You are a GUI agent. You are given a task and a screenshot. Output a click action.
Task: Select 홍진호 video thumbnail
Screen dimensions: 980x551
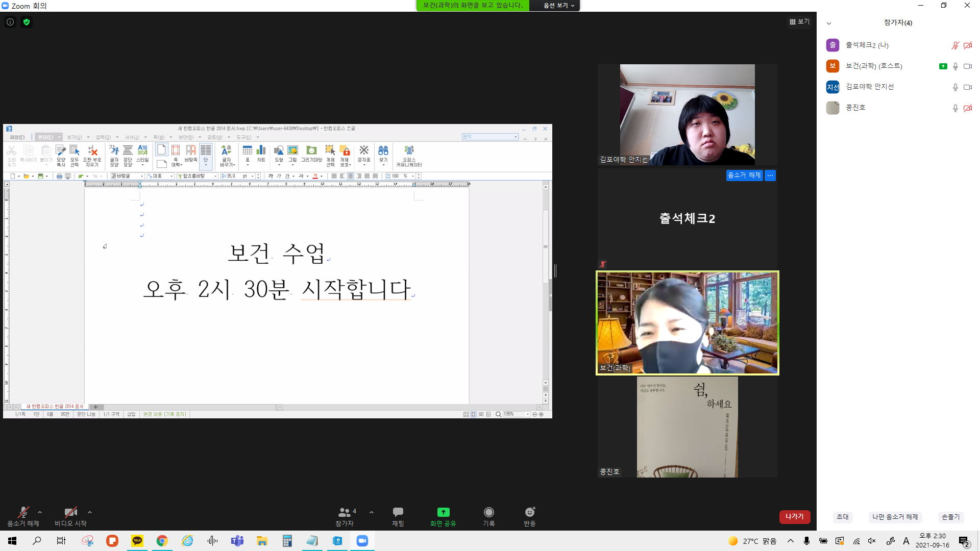[x=688, y=427]
